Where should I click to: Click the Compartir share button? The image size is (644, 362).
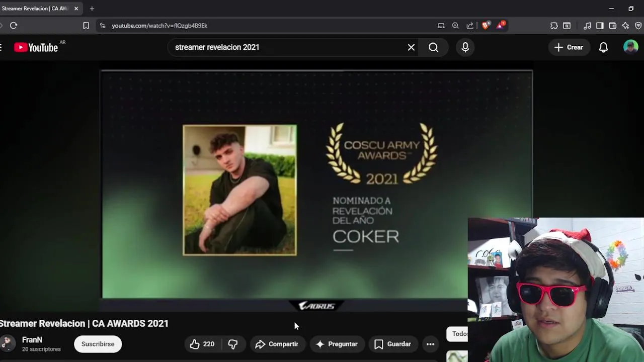pyautogui.click(x=277, y=344)
